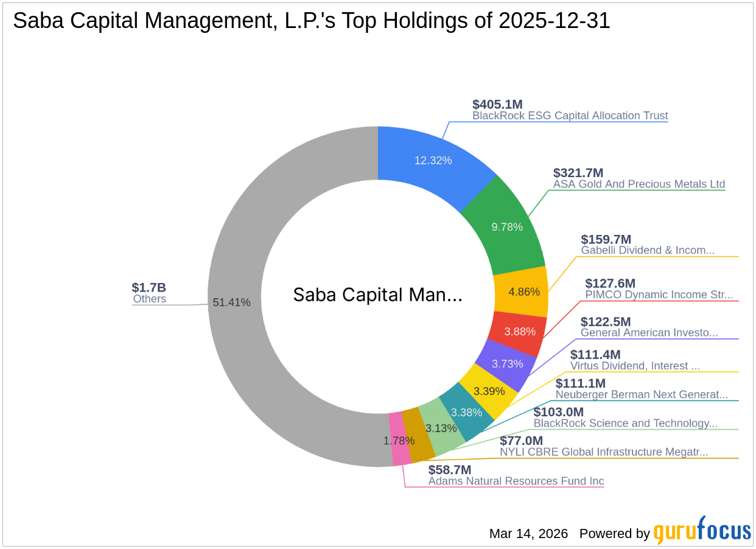Toggle the Others slice showing 51.41%
756x549 pixels.
click(233, 301)
